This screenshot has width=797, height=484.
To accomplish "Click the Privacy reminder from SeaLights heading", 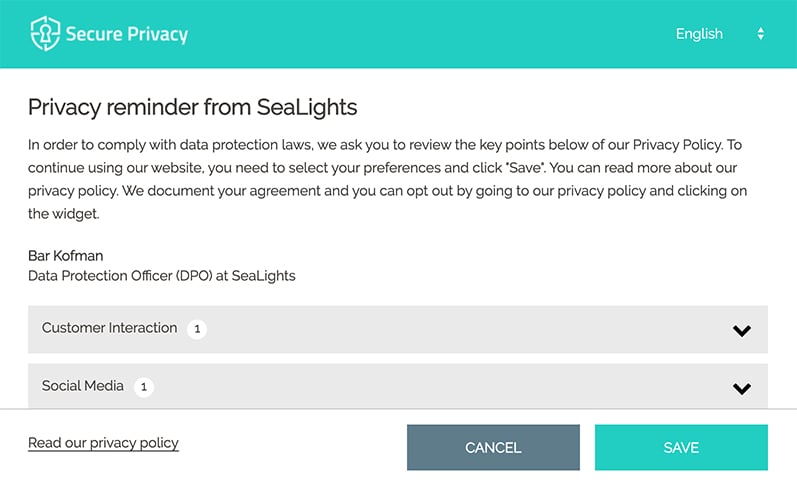I will pyautogui.click(x=193, y=107).
